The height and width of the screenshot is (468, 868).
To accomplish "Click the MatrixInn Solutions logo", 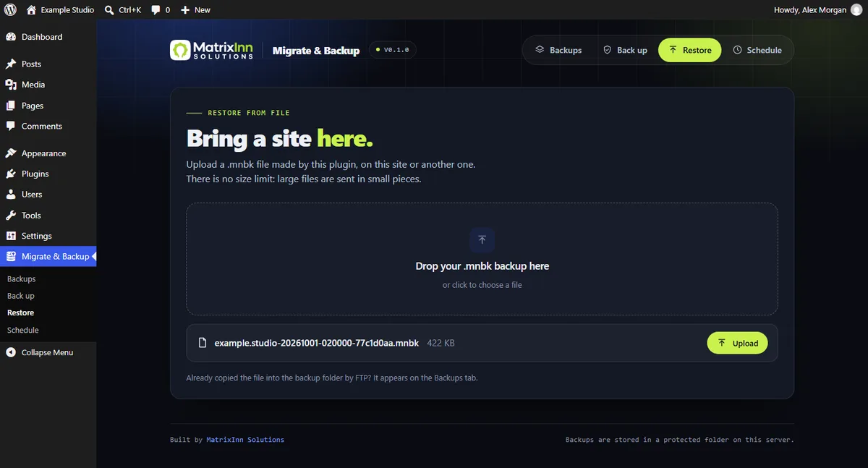I will pyautogui.click(x=211, y=50).
